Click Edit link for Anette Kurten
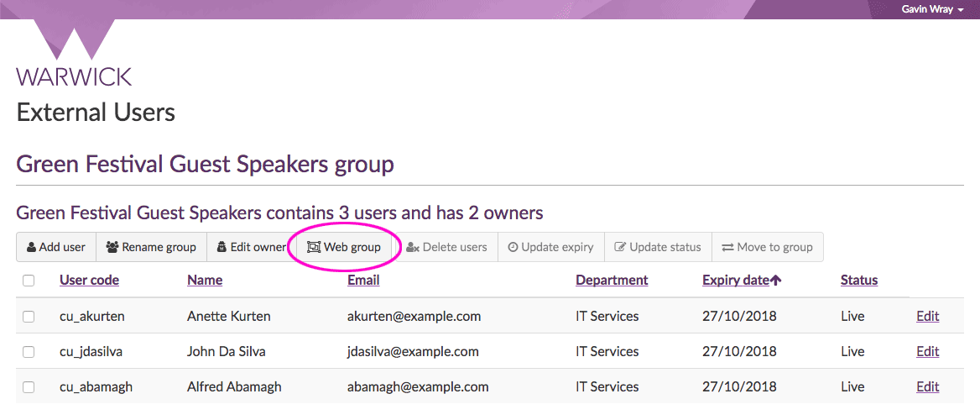980x420 pixels. [x=927, y=317]
